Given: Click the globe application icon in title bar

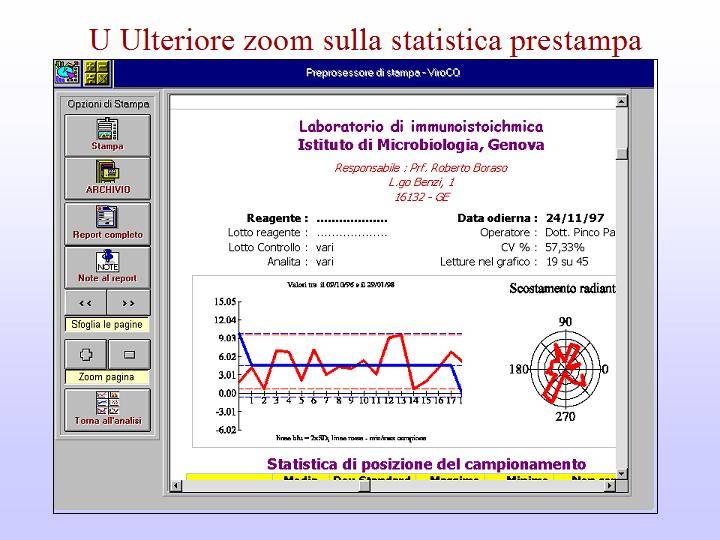Looking at the screenshot, I should click(68, 73).
